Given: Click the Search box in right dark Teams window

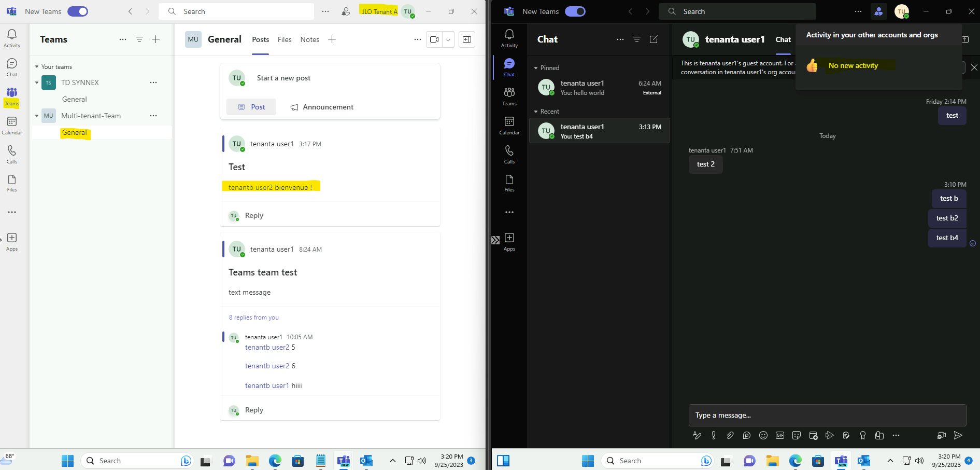Looking at the screenshot, I should point(737,11).
